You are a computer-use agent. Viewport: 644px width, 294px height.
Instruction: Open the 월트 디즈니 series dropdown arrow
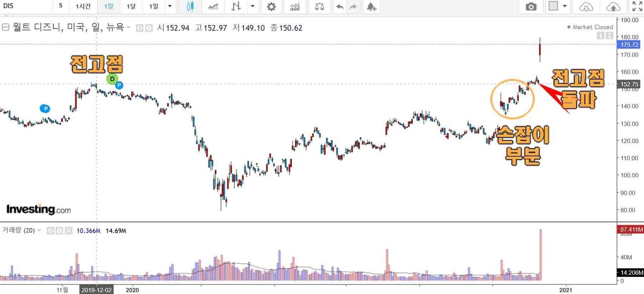point(128,28)
